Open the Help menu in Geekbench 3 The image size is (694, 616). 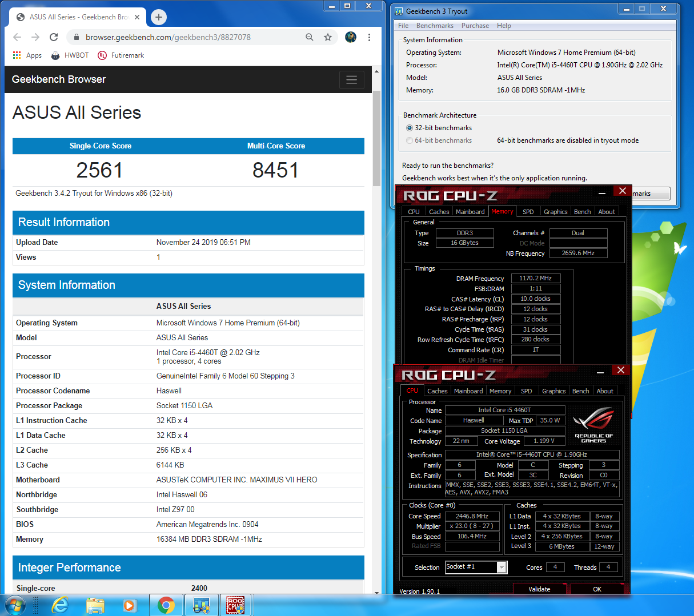504,26
